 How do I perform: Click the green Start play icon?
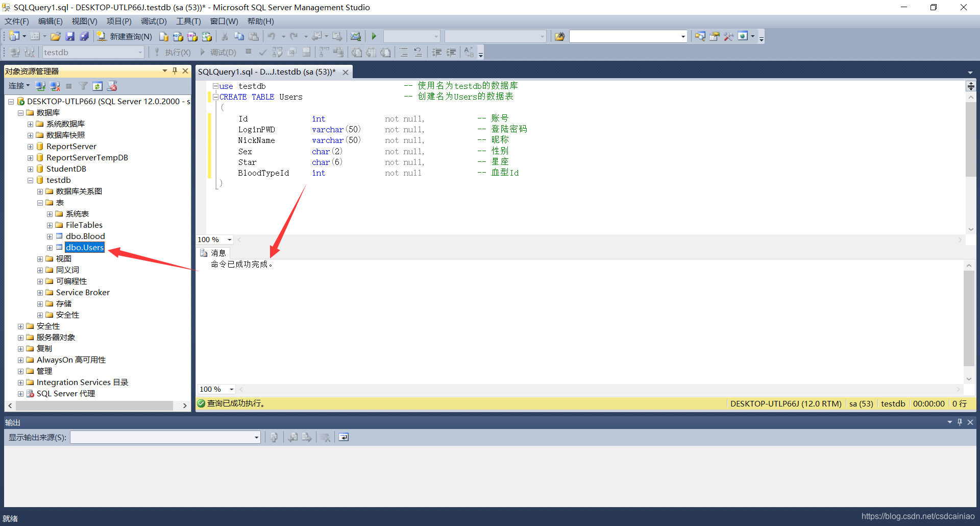(374, 36)
